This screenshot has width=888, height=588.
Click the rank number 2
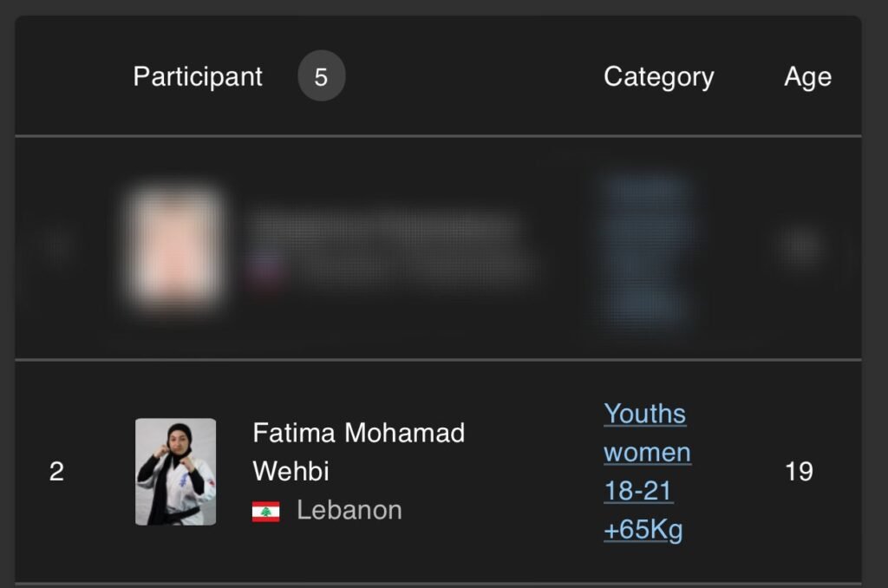tap(56, 472)
